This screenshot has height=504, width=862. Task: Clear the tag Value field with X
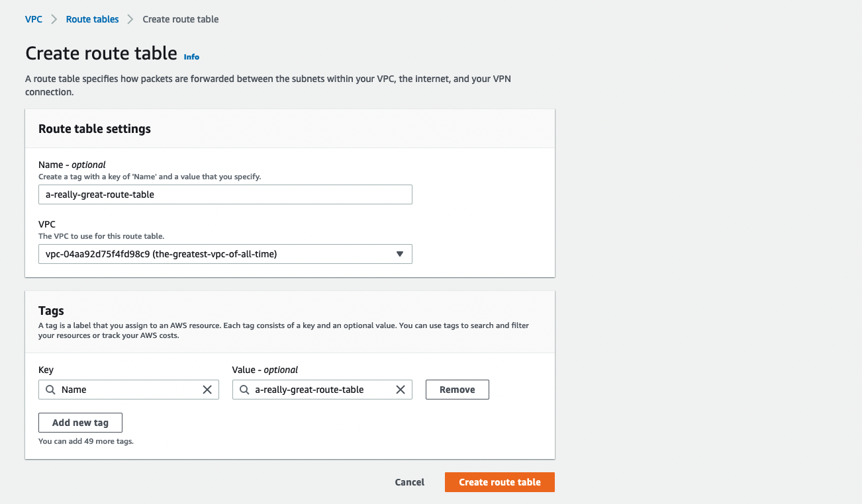coord(401,390)
